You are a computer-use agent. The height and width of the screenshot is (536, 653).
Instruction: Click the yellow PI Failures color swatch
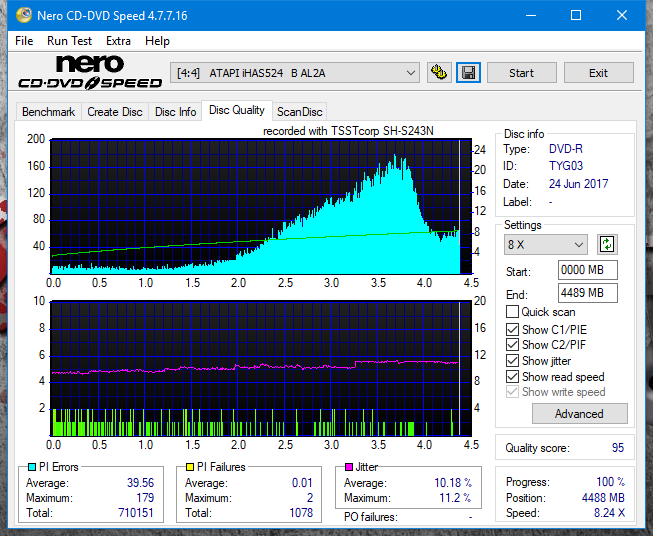coord(189,467)
